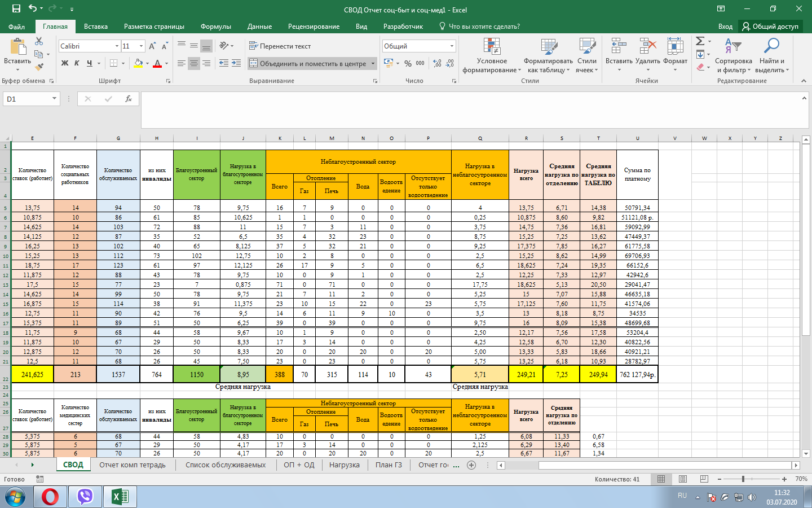Save the workbook with the floppy disk icon
Screen dimensions: 812x508
pos(16,8)
